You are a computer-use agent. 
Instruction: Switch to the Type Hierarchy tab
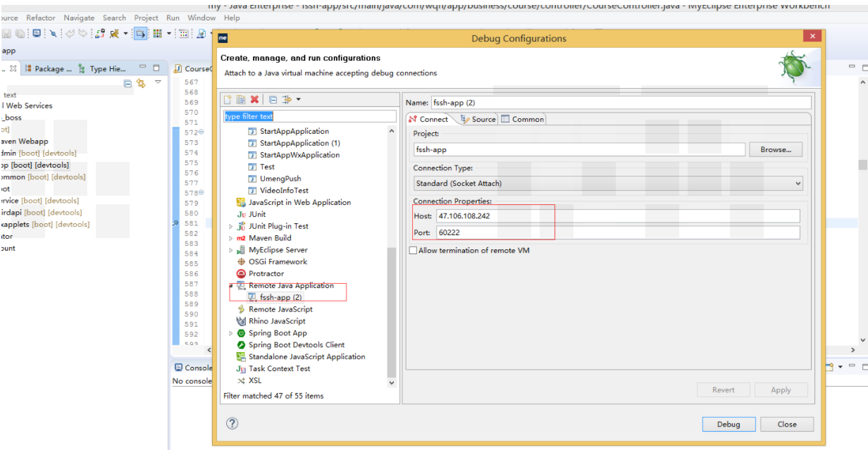click(x=102, y=68)
